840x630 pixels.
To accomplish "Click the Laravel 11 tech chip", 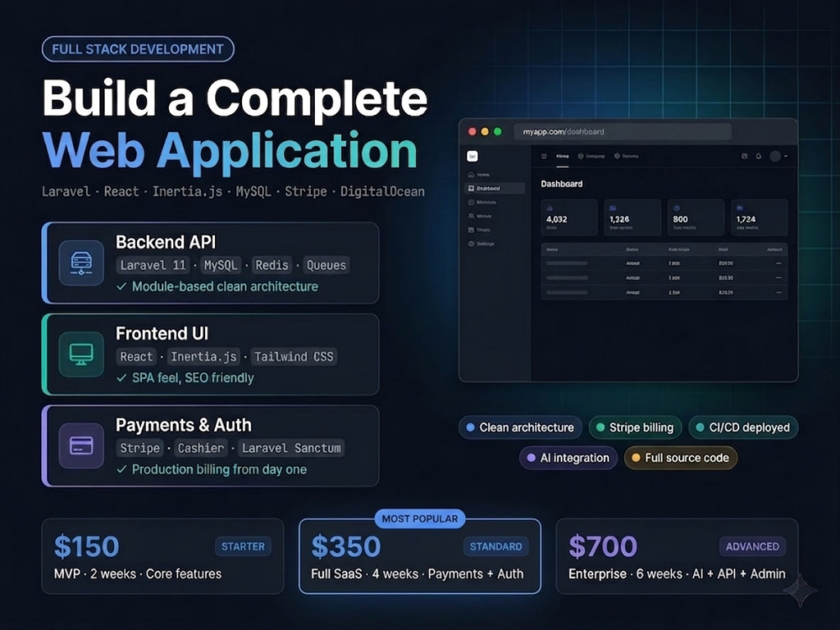I will click(x=153, y=265).
